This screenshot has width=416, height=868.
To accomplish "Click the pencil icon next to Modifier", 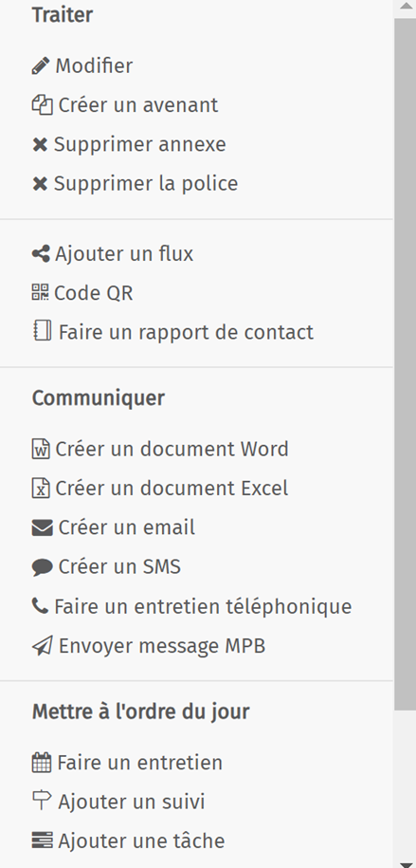I will click(41, 65).
